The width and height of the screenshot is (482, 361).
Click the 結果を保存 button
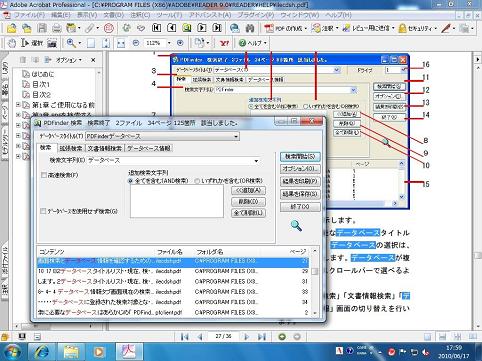[x=300, y=194]
